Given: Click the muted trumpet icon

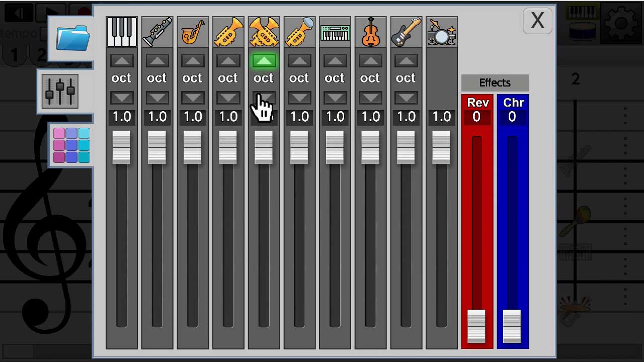Looking at the screenshot, I should pyautogui.click(x=299, y=32).
